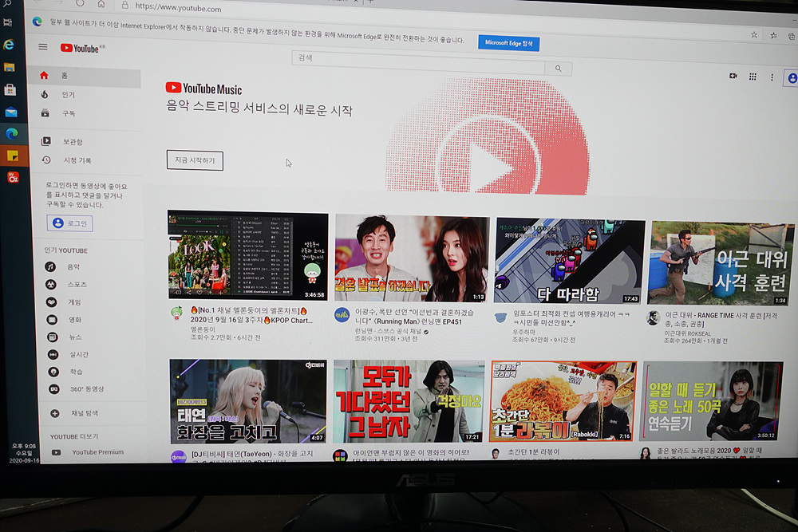This screenshot has height=532, width=798.
Task: Play the 일할 때 듣기 좋은 노래 50곡 thumbnail
Action: 712,401
